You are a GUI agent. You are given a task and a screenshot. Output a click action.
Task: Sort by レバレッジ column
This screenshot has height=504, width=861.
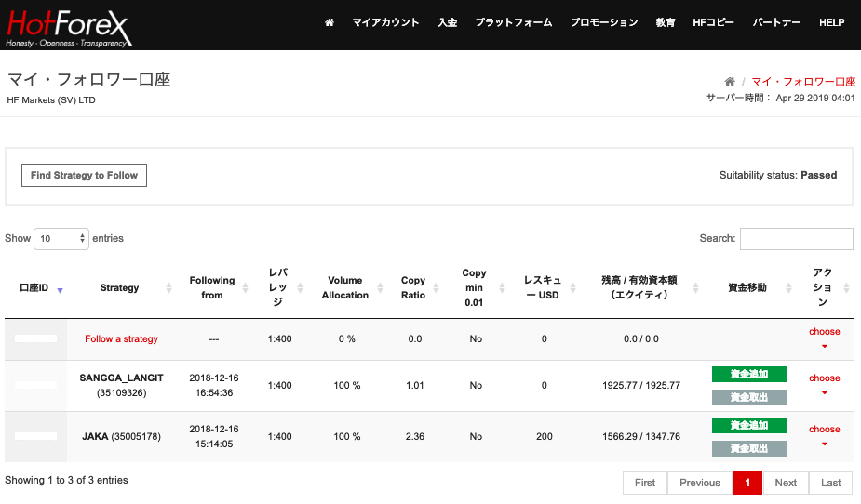click(x=300, y=288)
